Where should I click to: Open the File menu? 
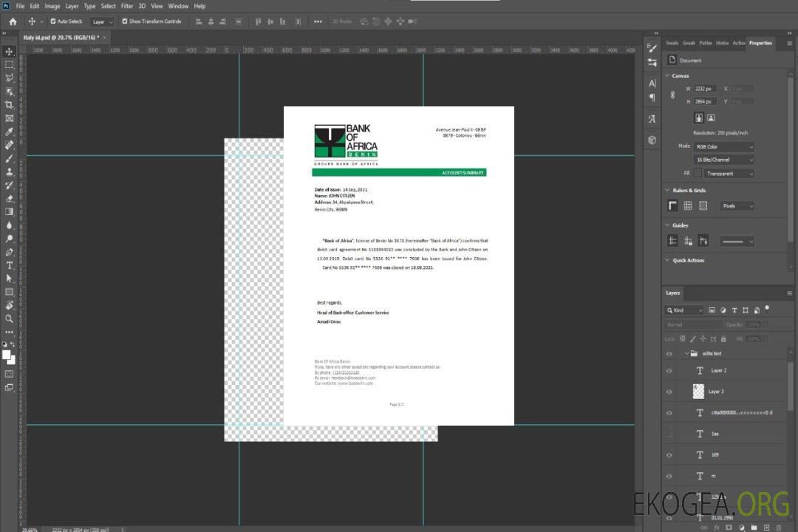click(20, 6)
